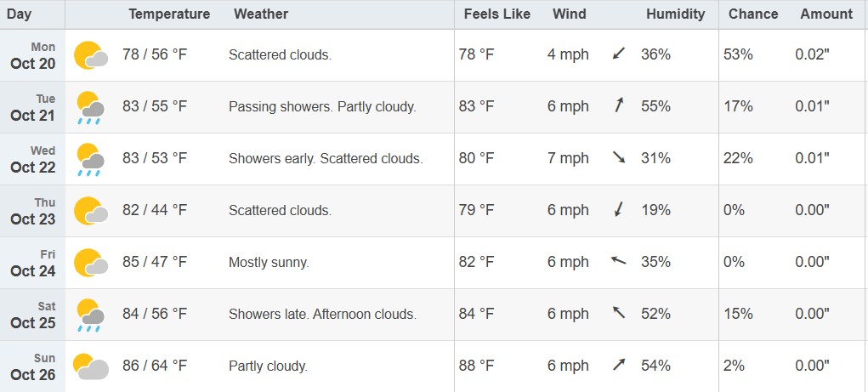The height and width of the screenshot is (392, 868).
Task: Click the Friday Oct 24 mostly sunny icon
Action: (91, 263)
